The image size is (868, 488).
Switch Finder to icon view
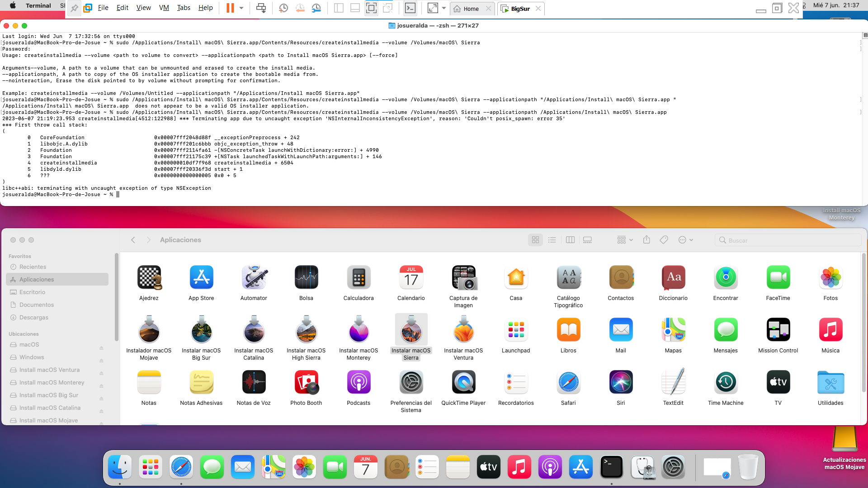(535, 240)
